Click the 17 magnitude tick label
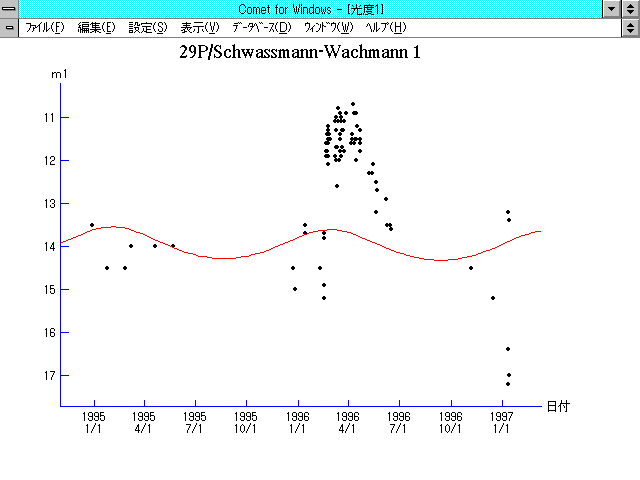 click(48, 375)
